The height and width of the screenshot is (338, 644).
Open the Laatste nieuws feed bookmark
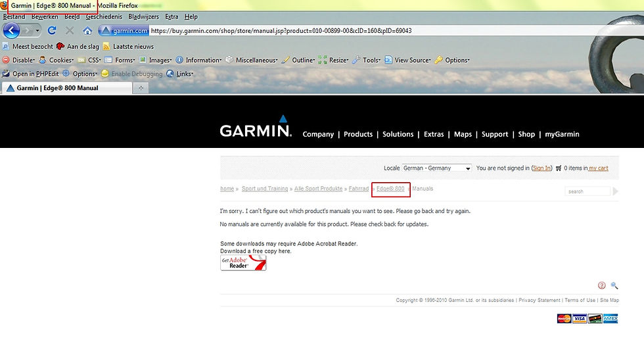tap(129, 47)
